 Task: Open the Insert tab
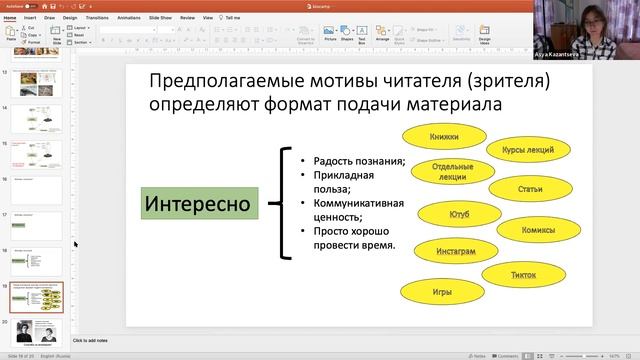(30, 18)
